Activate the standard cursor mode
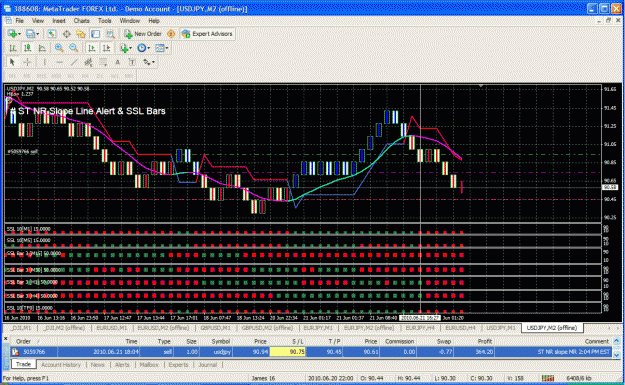The image size is (625, 385). [x=12, y=62]
